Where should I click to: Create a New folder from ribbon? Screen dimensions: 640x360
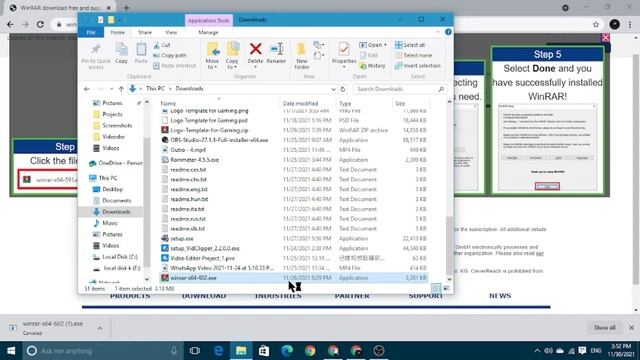(302, 56)
